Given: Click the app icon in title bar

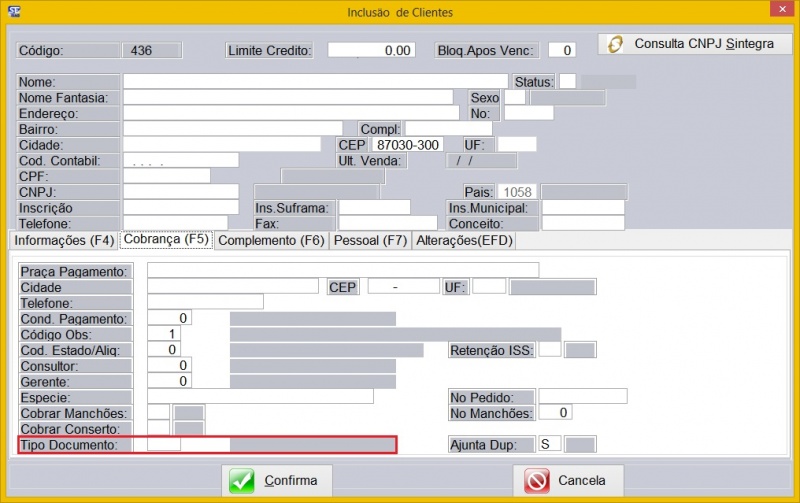Looking at the screenshot, I should tap(12, 12).
